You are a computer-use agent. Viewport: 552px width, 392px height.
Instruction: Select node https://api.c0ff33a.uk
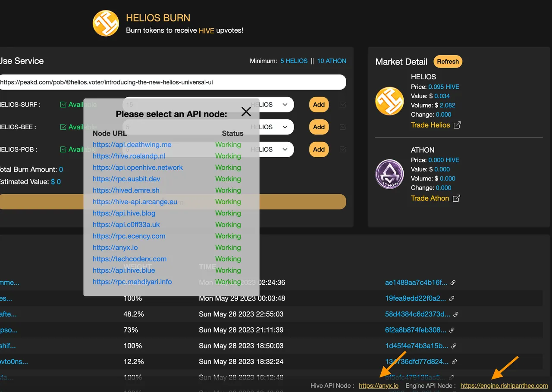pyautogui.click(x=126, y=224)
